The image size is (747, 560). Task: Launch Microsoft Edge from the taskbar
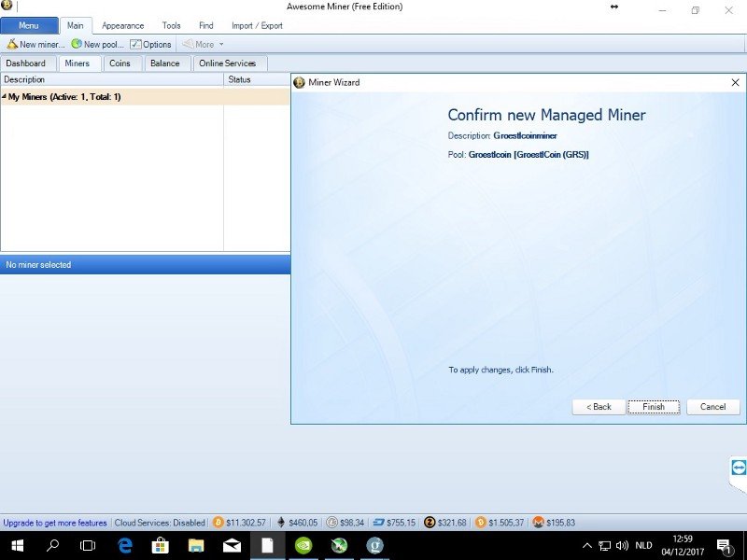[x=125, y=545]
